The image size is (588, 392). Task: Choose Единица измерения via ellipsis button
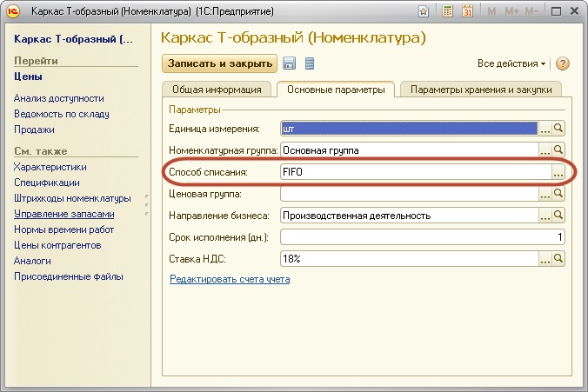point(545,129)
